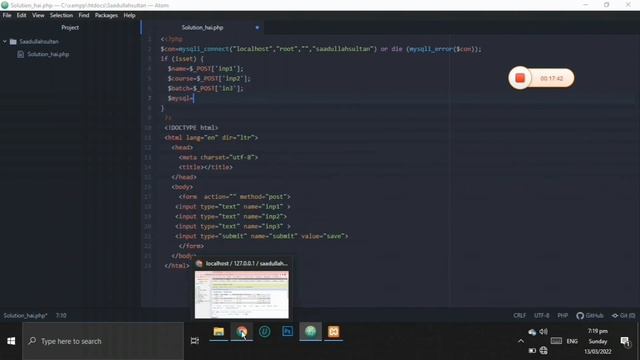Show hidden system tray icons
Viewport: 640px width, 360px height.
521,341
